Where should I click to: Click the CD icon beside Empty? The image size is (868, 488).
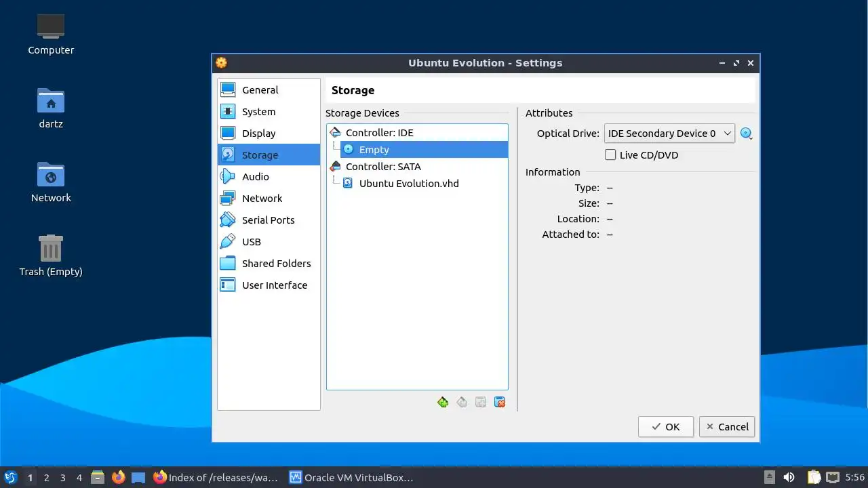[x=349, y=149]
